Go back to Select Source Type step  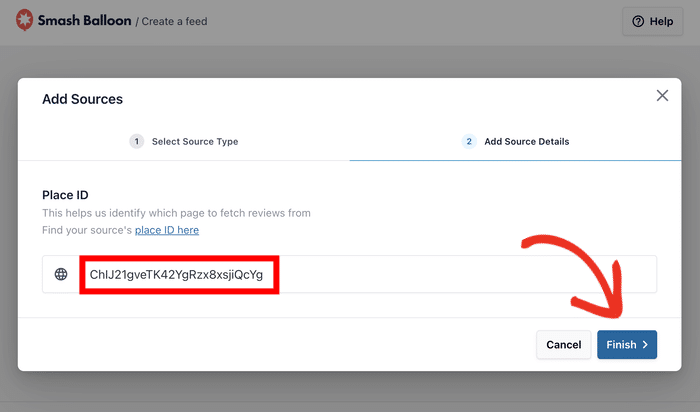(x=194, y=142)
